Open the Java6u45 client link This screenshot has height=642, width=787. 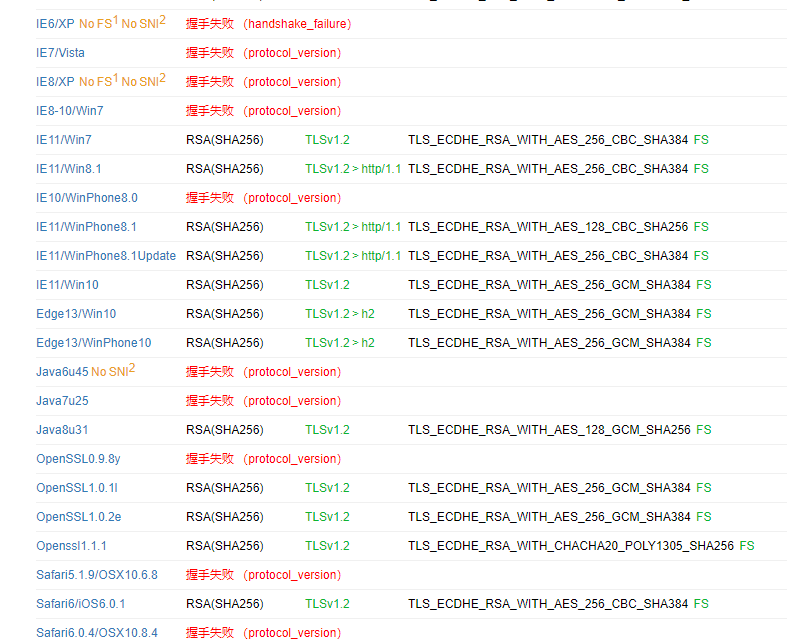tap(62, 372)
